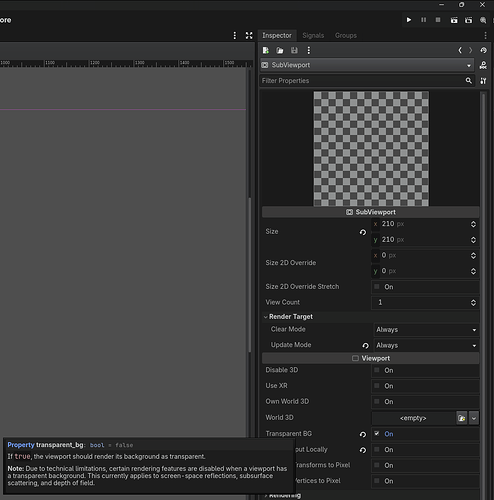The width and height of the screenshot is (494, 500).
Task: Open the Clear Mode dropdown
Action: coord(426,330)
